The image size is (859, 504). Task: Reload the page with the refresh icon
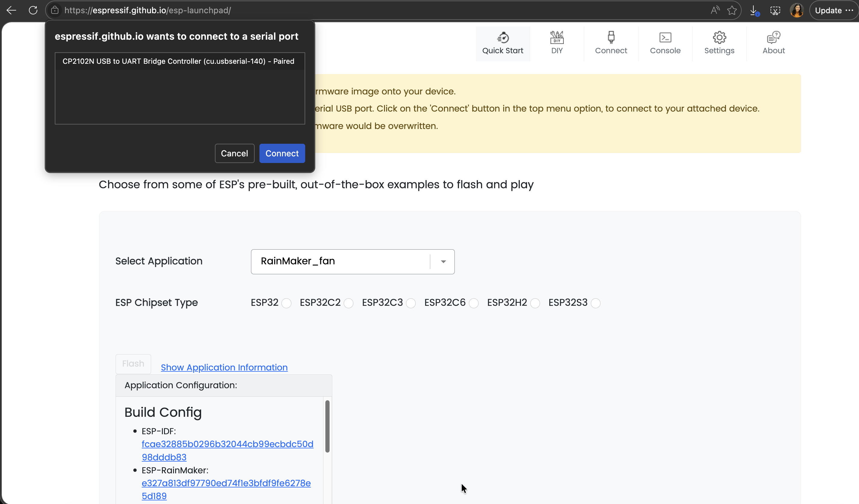(33, 11)
